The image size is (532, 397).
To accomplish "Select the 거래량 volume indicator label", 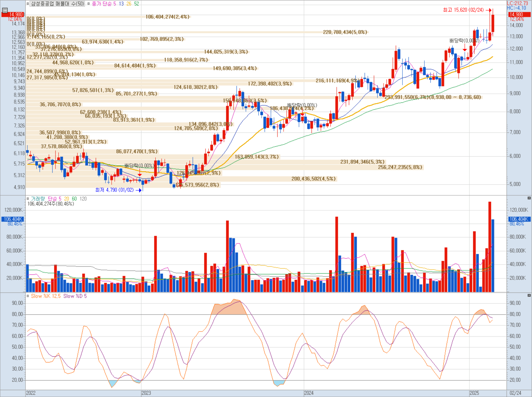I will (x=38, y=198).
